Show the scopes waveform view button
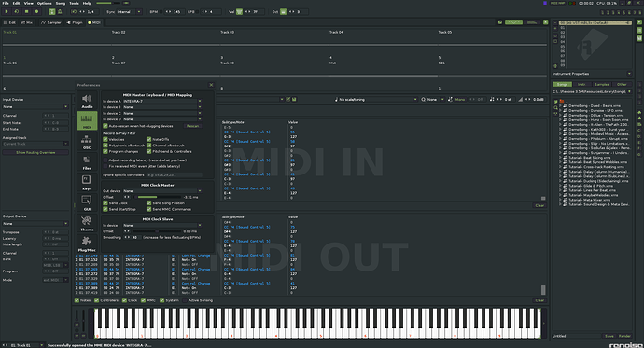This screenshot has width=644, height=348. [513, 22]
